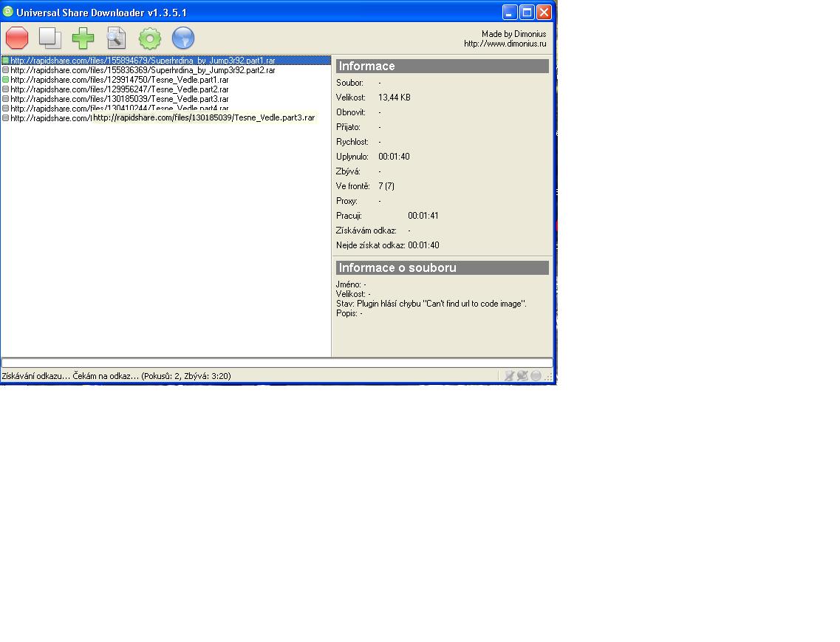This screenshot has width=840, height=642.
Task: Open the http://www.dimonius.ru link
Action: tap(505, 44)
